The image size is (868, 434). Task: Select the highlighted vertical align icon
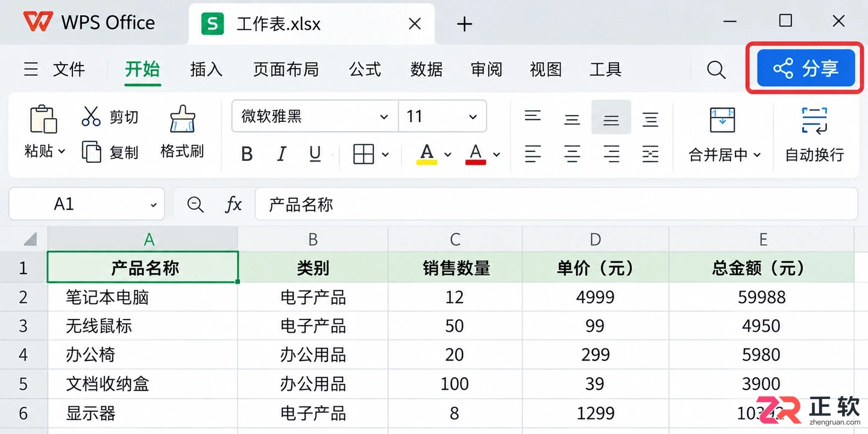611,117
